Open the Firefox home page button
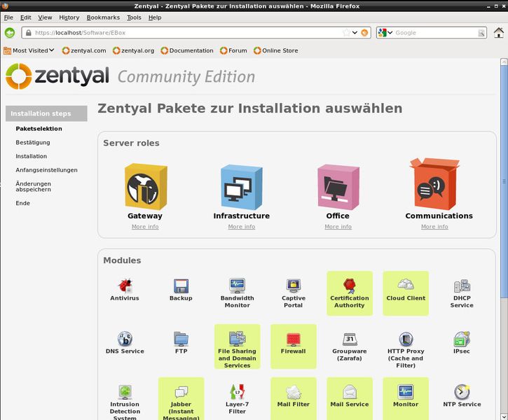The width and height of the screenshot is (508, 420). [x=499, y=33]
